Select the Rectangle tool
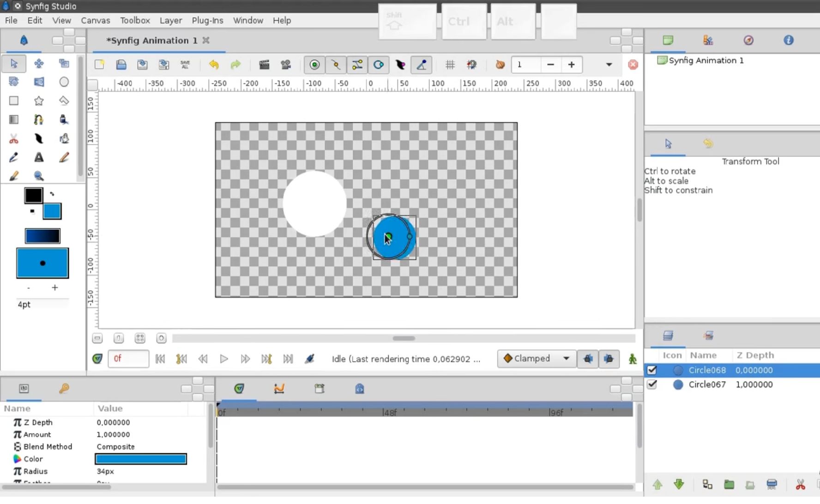This screenshot has height=504, width=820. coord(14,101)
